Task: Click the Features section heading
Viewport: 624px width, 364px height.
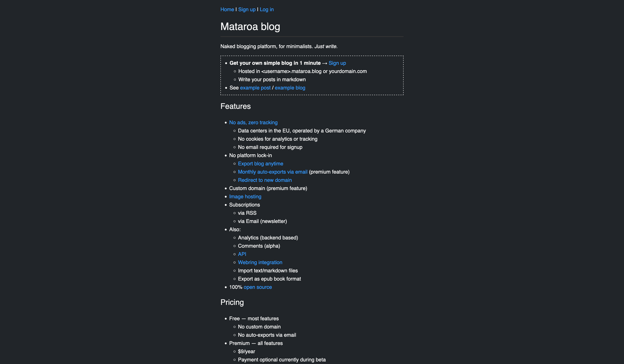Action: [x=235, y=106]
